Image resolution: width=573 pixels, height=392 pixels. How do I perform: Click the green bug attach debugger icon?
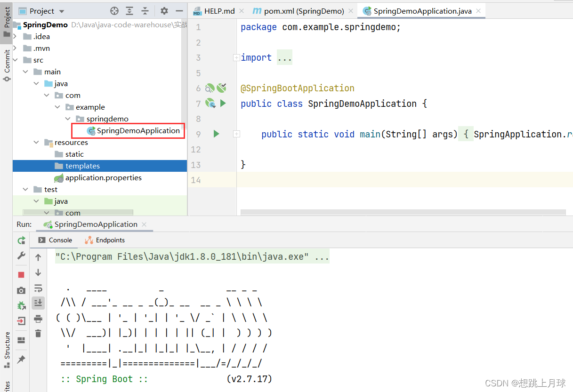pos(21,306)
